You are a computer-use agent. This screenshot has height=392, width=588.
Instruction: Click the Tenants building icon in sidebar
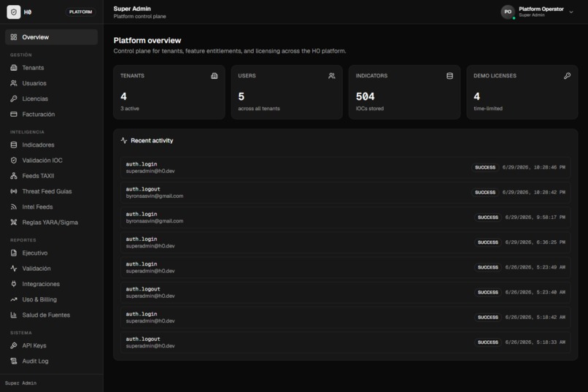(14, 67)
